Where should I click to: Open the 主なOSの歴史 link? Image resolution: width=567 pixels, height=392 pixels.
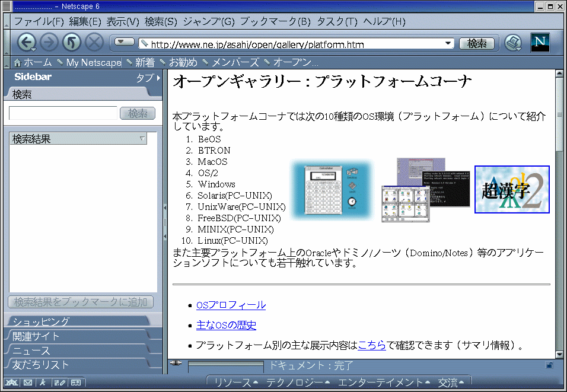[x=226, y=325]
